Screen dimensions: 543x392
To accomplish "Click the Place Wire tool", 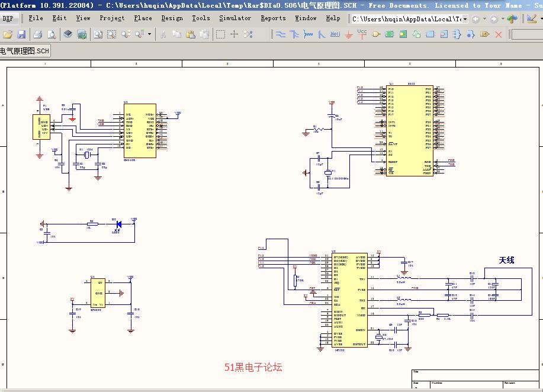I will [x=281, y=34].
